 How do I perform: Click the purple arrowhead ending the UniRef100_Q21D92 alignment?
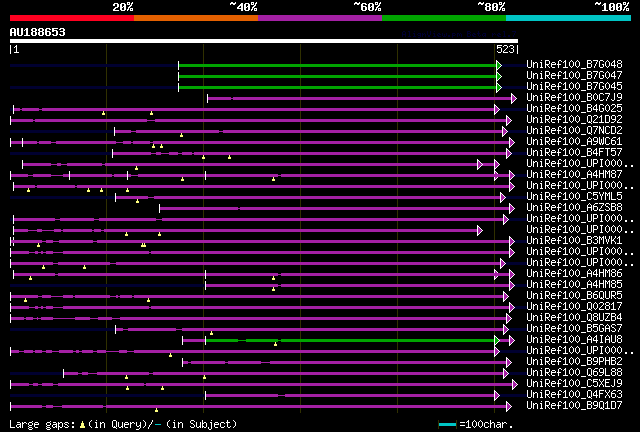click(509, 120)
